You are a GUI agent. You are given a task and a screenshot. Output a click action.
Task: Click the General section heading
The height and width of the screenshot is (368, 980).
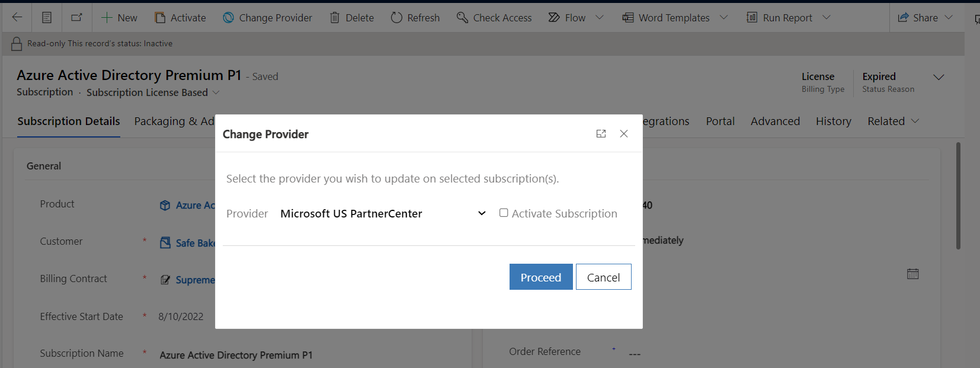[44, 166]
